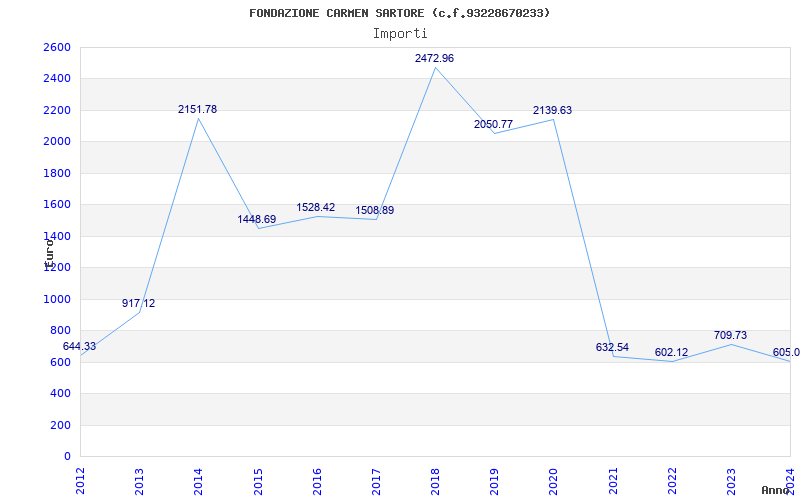Image resolution: width=800 pixels, height=500 pixels.
Task: Click the 2017 x-axis year label
Action: click(x=376, y=480)
